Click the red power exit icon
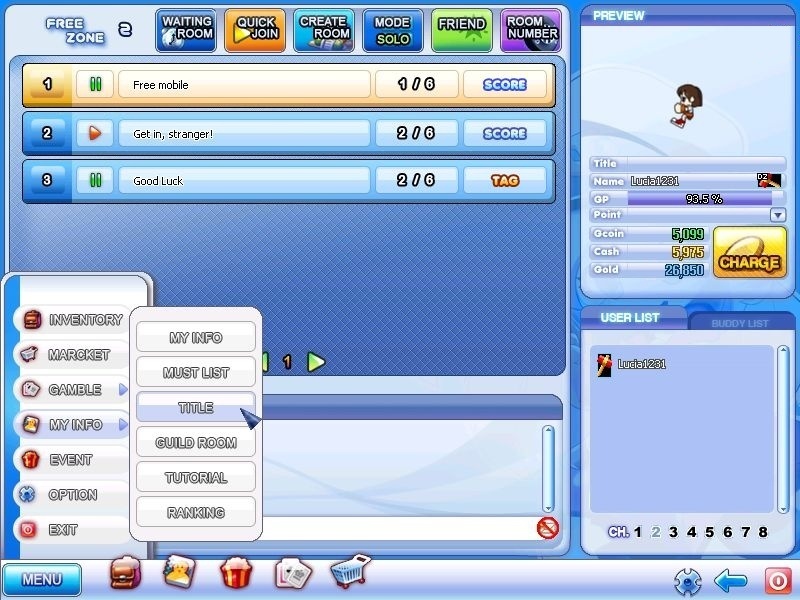The height and width of the screenshot is (600, 800). pyautogui.click(x=777, y=580)
